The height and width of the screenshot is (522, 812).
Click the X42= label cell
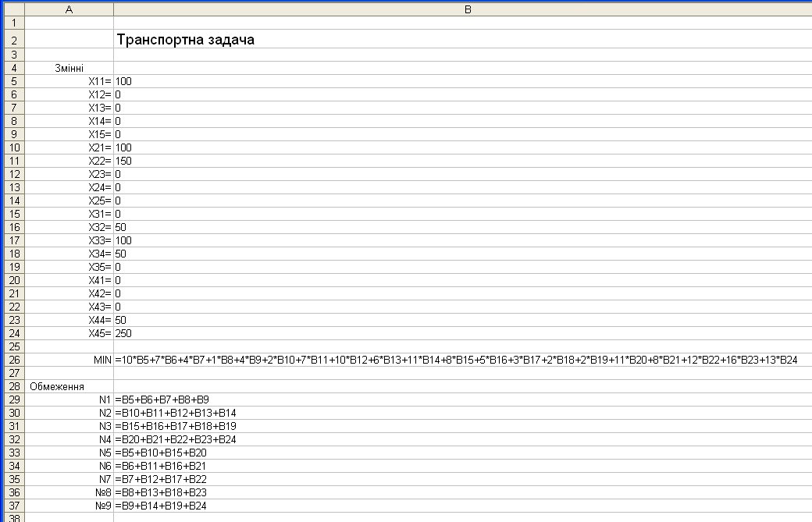coord(69,293)
